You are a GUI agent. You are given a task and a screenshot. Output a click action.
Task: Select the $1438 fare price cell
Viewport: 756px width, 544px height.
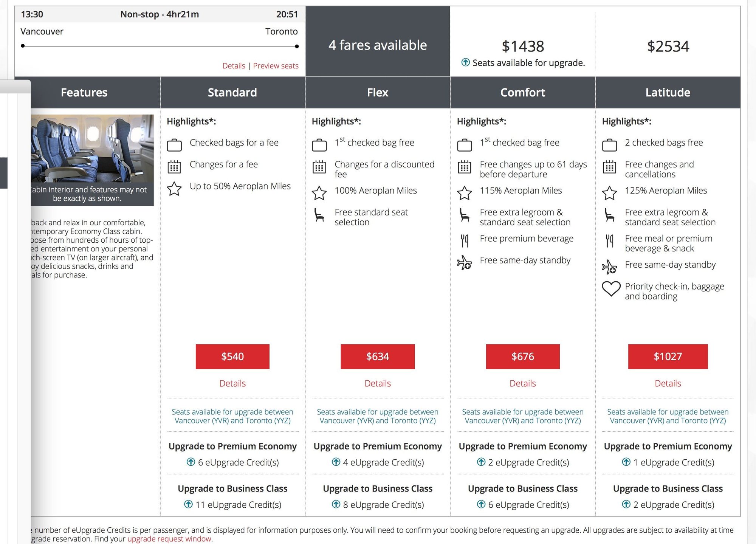click(523, 46)
